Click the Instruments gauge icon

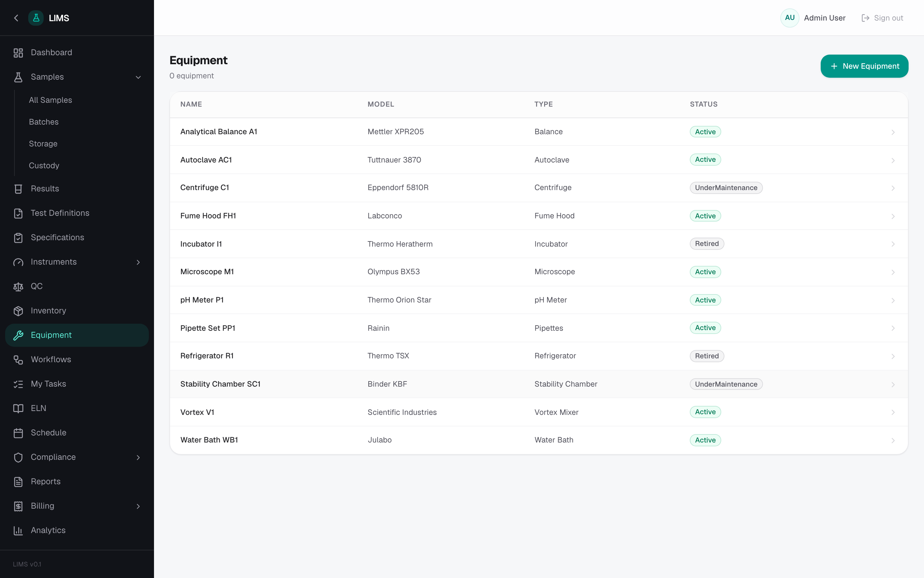tap(18, 262)
